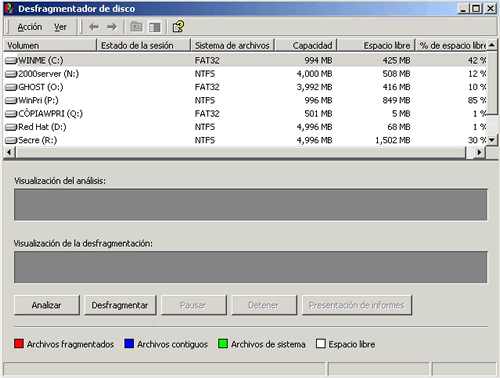Click the 5 MB free space cell
Image resolution: width=500 pixels, height=378 pixels.
pos(401,114)
